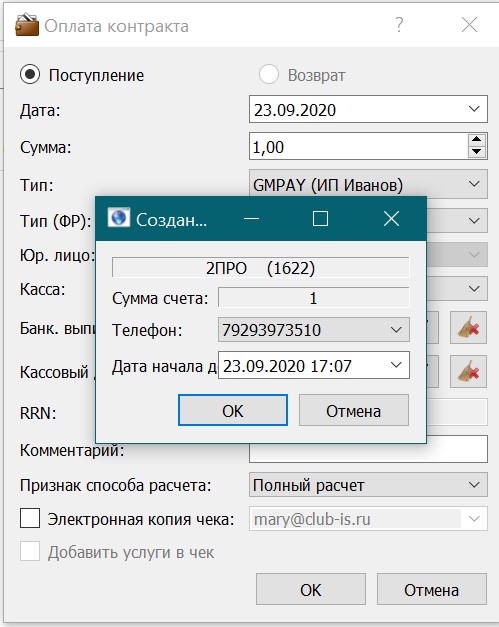Open the Телефон dropdown 79293973510
Image resolution: width=499 pixels, height=627 pixels.
pyautogui.click(x=314, y=329)
